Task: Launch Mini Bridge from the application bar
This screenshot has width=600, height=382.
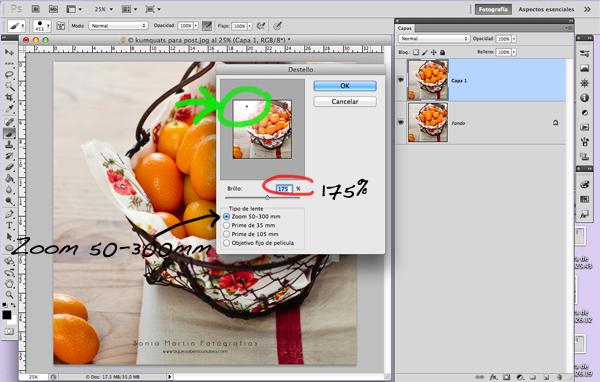Action: click(x=53, y=9)
